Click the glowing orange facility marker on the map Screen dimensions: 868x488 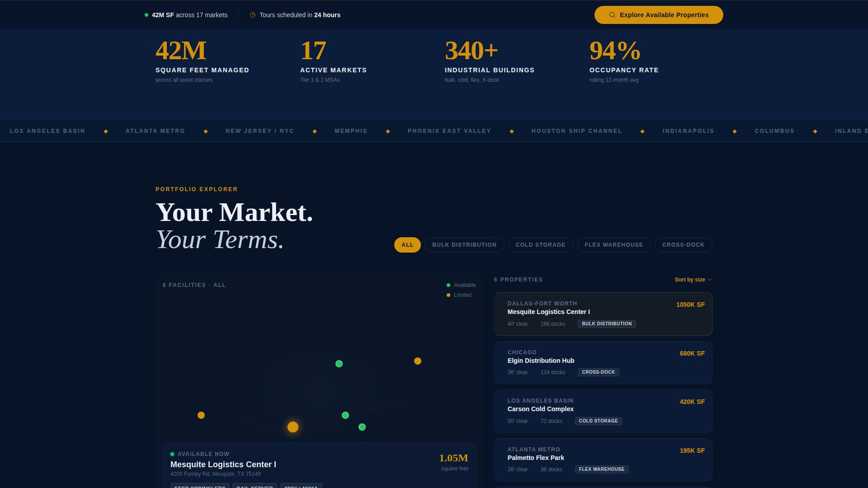pos(292,427)
